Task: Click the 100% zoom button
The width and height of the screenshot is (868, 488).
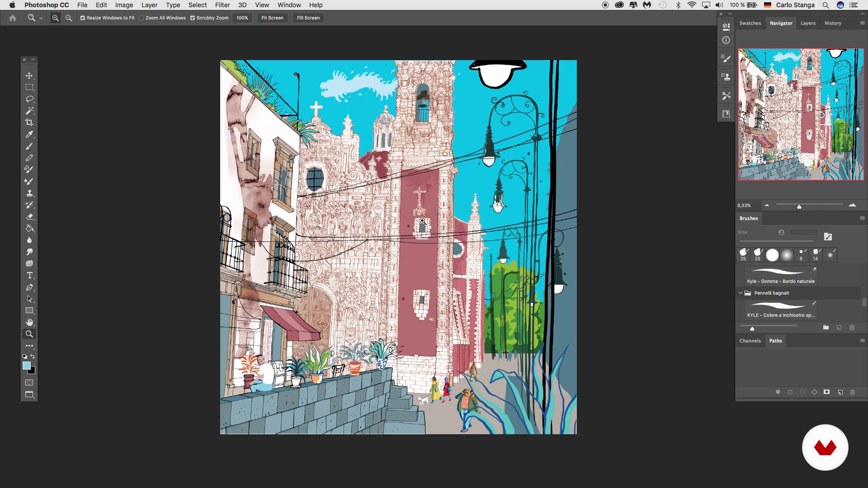Action: pos(242,18)
